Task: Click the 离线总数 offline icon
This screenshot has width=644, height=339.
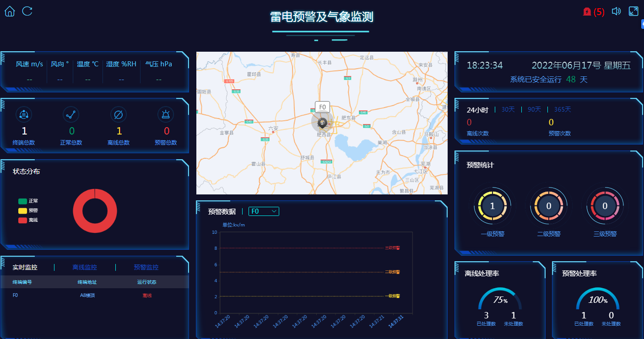Action: point(118,114)
